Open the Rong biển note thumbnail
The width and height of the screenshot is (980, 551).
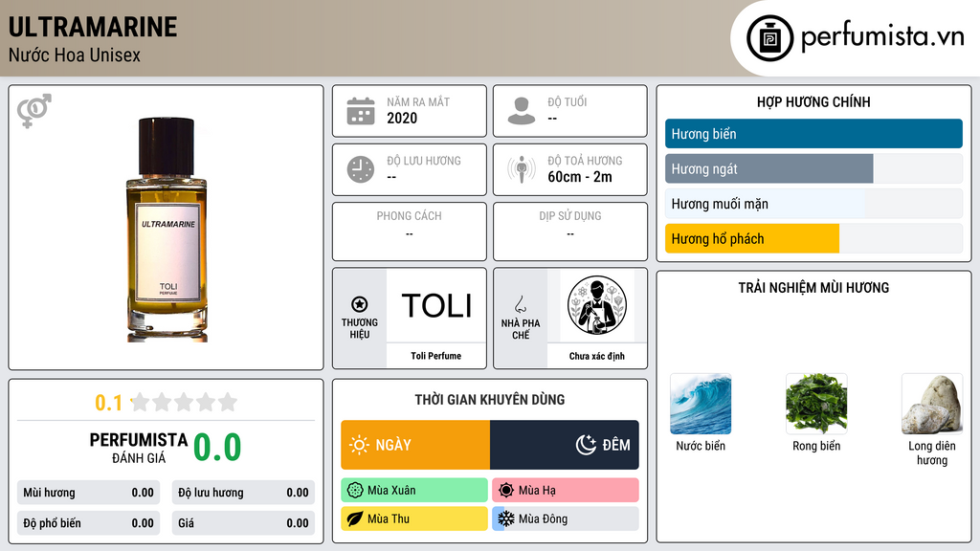pyautogui.click(x=816, y=404)
